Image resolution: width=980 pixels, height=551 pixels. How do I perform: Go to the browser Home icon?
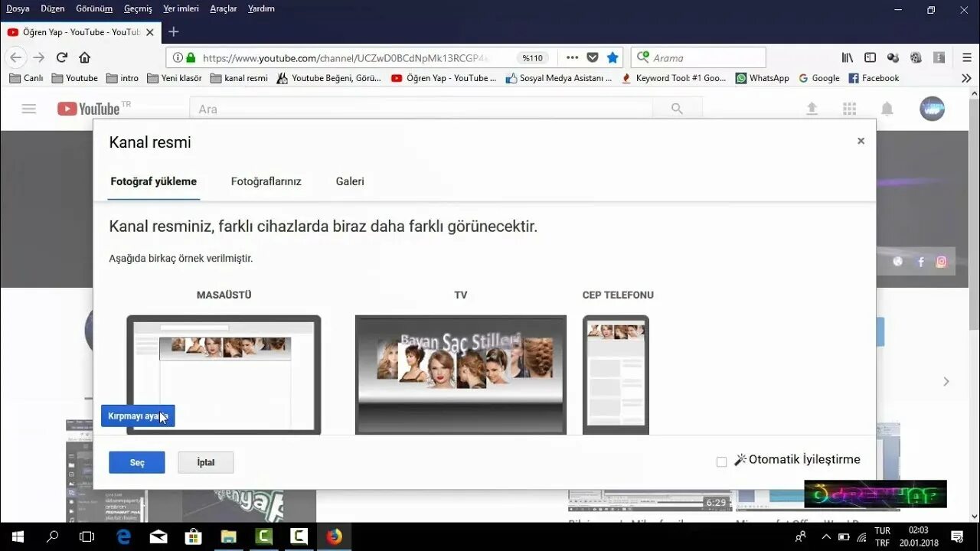coord(85,57)
